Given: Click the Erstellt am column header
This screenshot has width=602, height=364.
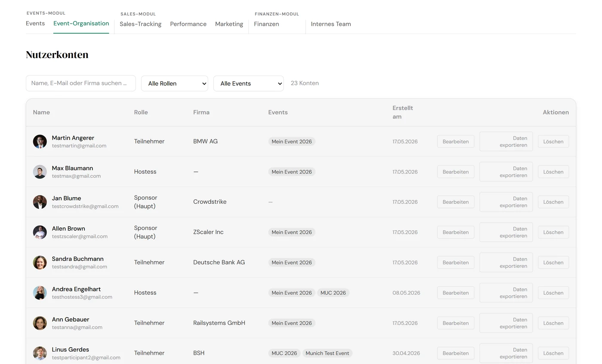Looking at the screenshot, I should (403, 112).
